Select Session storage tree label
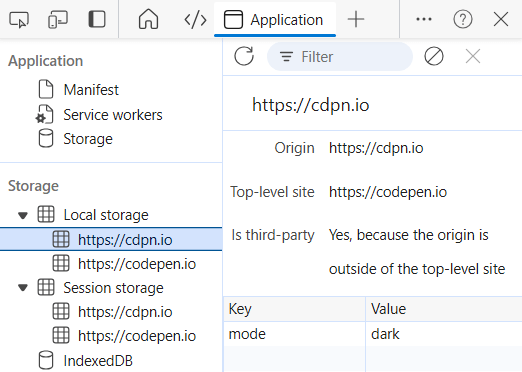522x372 pixels. (x=113, y=288)
